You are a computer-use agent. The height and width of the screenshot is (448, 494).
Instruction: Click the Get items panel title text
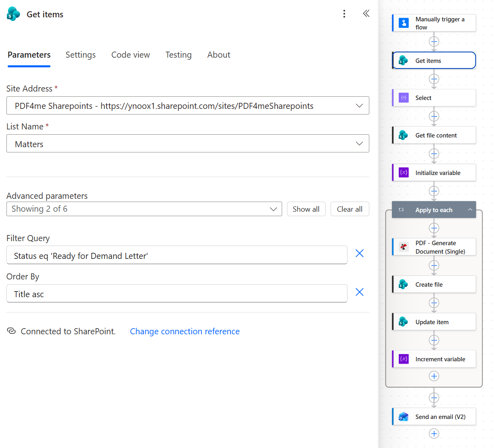(x=45, y=15)
